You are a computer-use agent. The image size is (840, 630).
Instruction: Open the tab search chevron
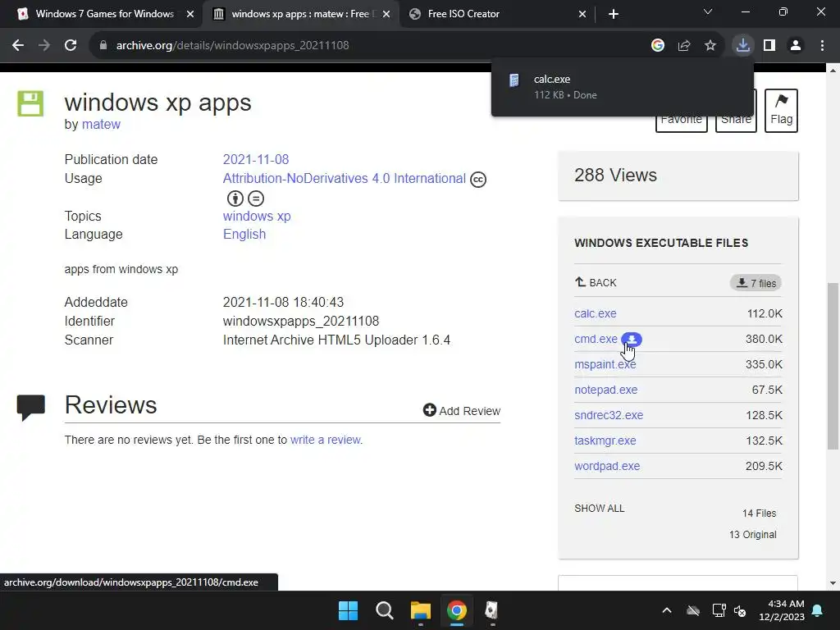[x=708, y=11]
